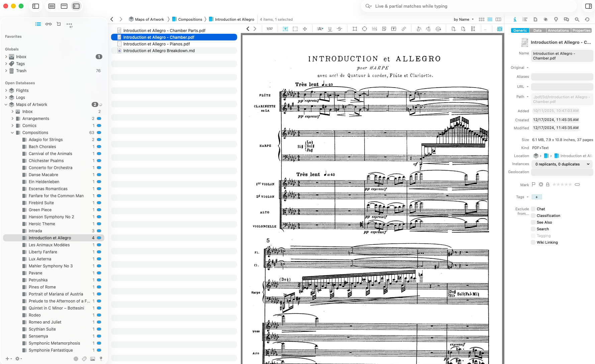Click the lock icon in the Mark row
Screen dimensions: 595x364
click(548, 185)
